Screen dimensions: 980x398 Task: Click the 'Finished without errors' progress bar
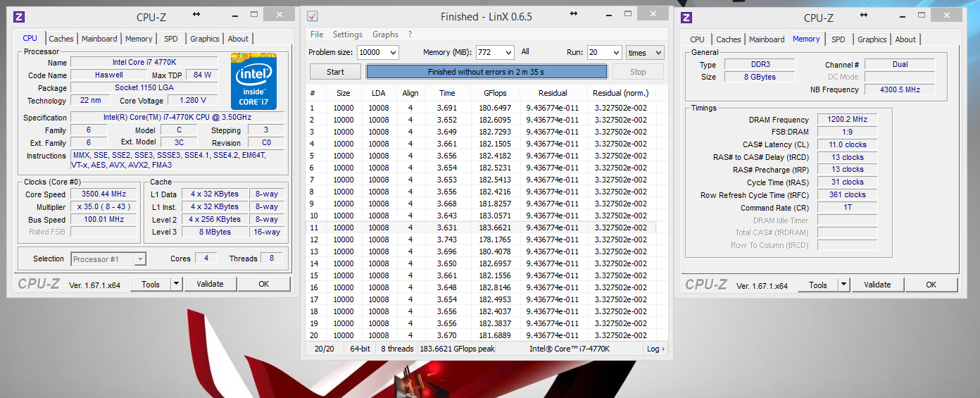[x=486, y=72]
